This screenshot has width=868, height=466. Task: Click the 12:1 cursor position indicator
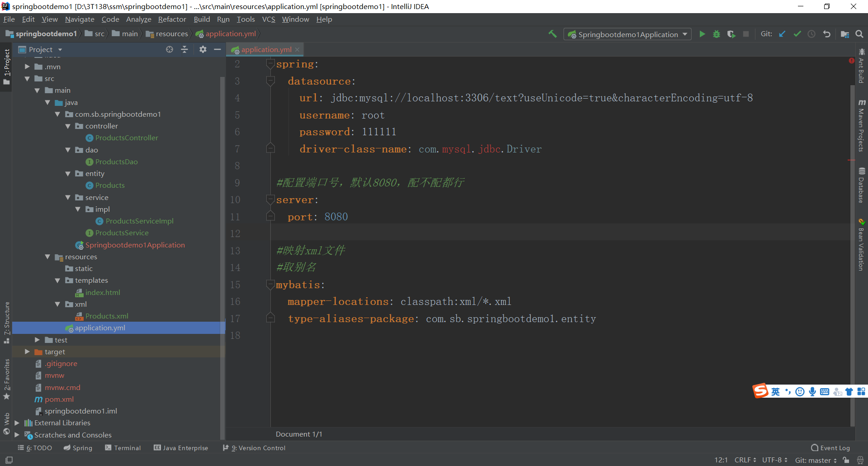click(721, 460)
